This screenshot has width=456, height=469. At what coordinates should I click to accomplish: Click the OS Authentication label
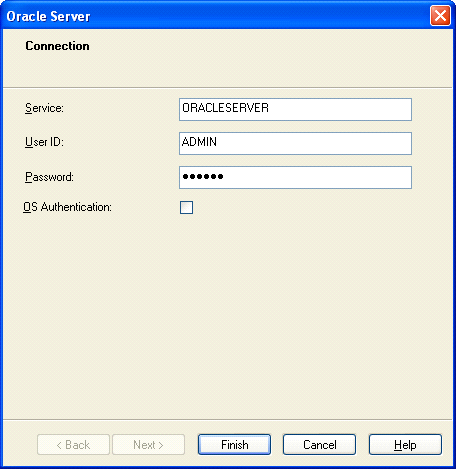pyautogui.click(x=67, y=207)
